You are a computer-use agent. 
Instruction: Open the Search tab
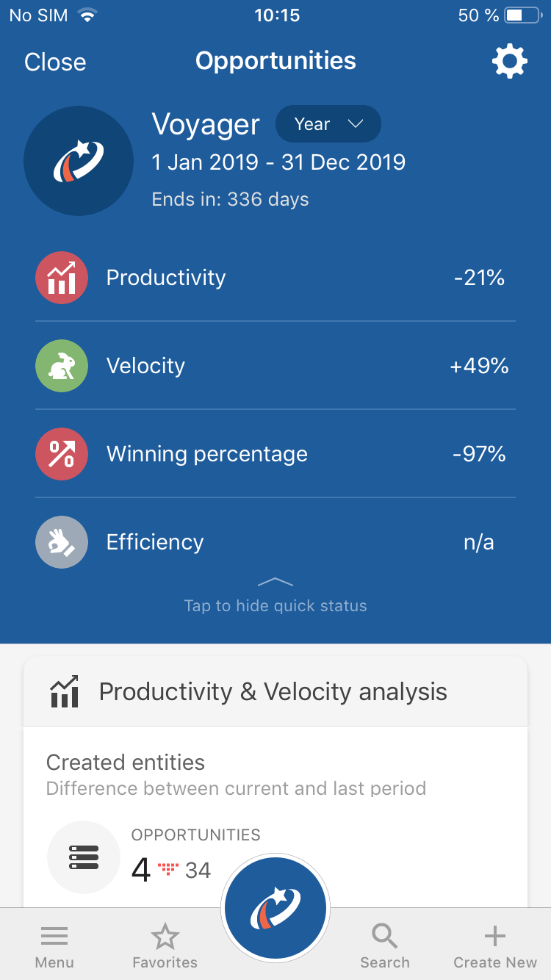point(384,946)
